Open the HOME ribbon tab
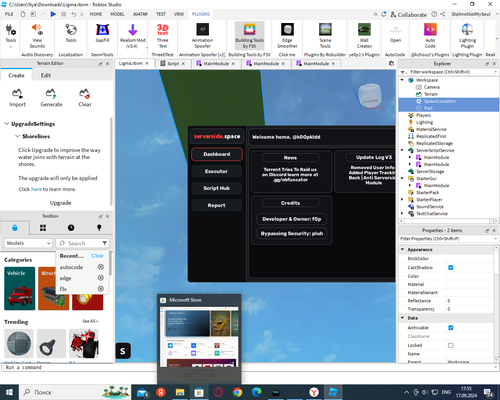The height and width of the screenshot is (400, 500). tap(96, 14)
